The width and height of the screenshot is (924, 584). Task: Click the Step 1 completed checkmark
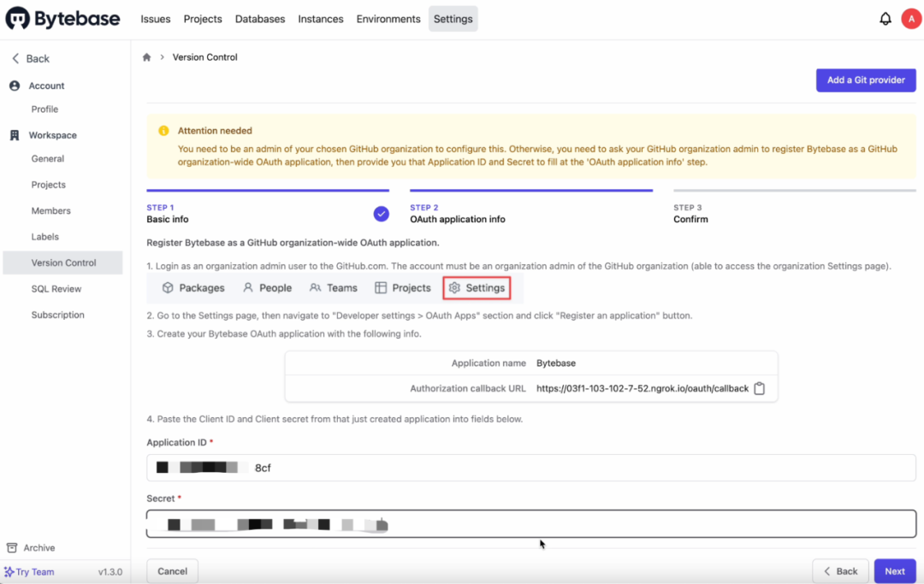point(382,214)
